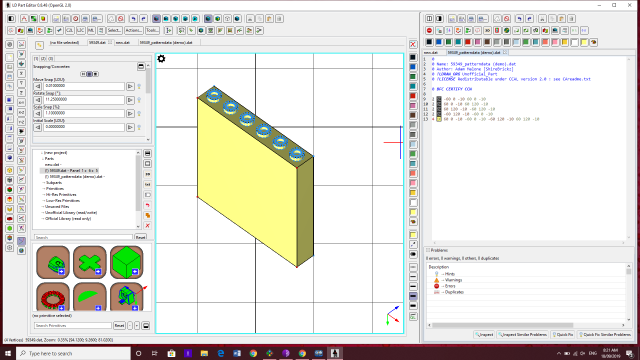Image resolution: width=640 pixels, height=360 pixels.
Task: Select the medium snapping button (middle of three)
Action: 89,74
